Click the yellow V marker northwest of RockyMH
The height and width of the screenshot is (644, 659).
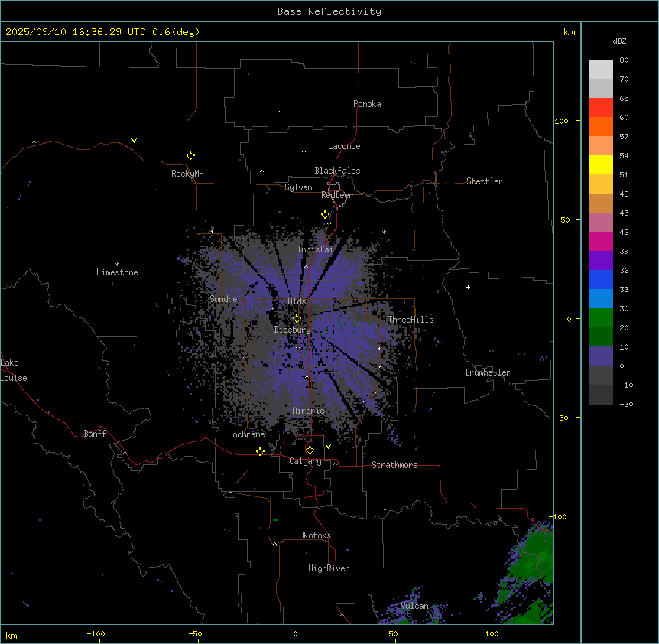pos(134,141)
